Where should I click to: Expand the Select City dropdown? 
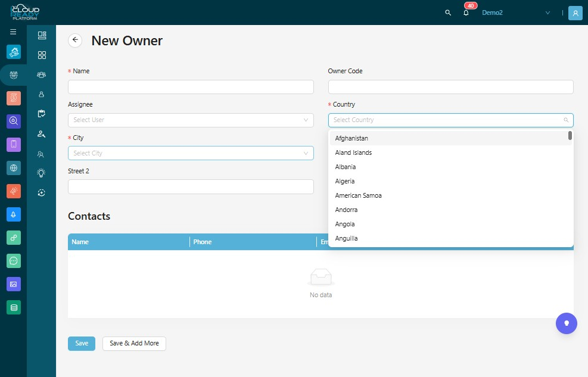(x=191, y=153)
